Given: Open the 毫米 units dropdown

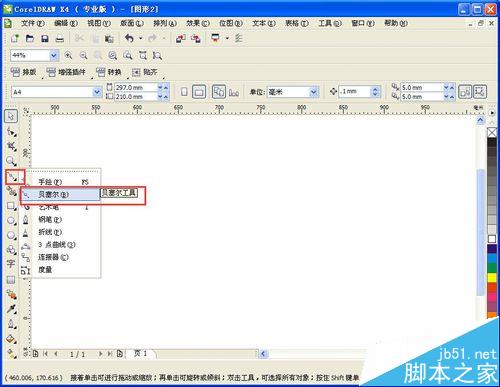Looking at the screenshot, I should coord(313,92).
